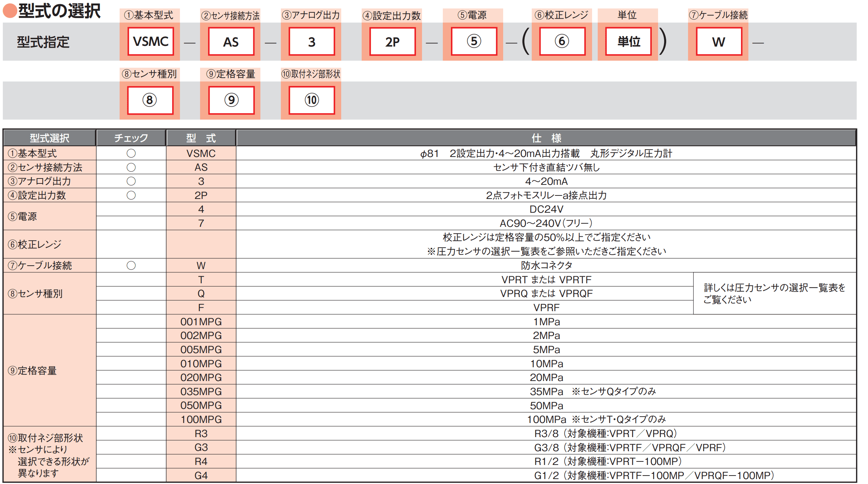This screenshot has height=484, width=868.
Task: Click the AC90~240V(フリー) specification cell
Action: pyautogui.click(x=546, y=223)
